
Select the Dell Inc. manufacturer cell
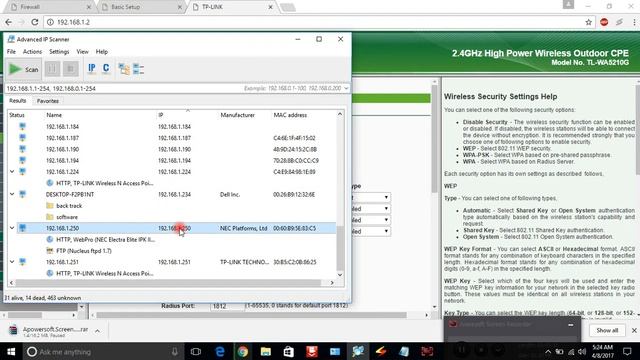(230, 194)
